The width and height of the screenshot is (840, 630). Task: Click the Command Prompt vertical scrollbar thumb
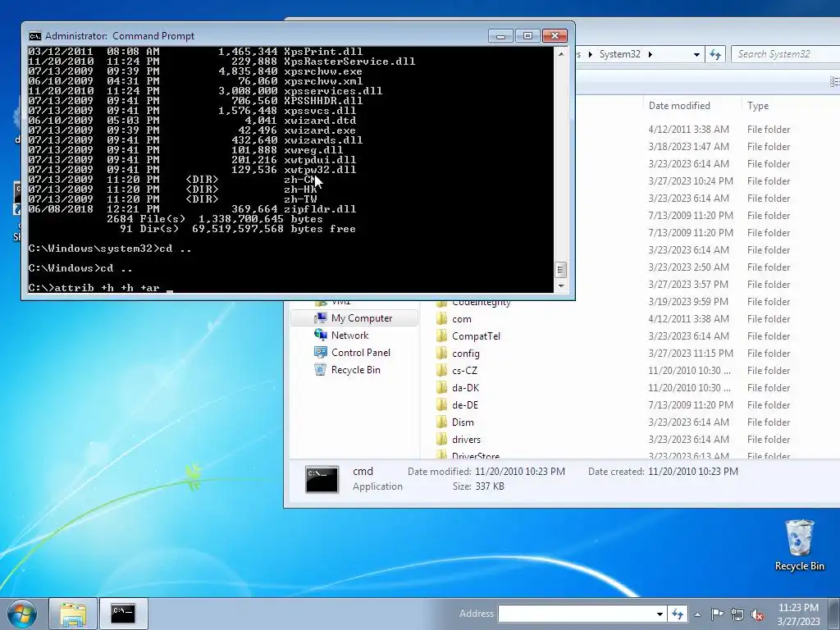coord(560,269)
